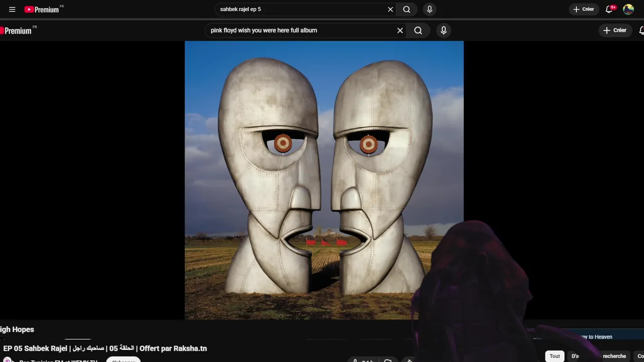Viewport: 644px width, 362px height.
Task: Click Premium logo in the second window bar
Action: [x=18, y=31]
